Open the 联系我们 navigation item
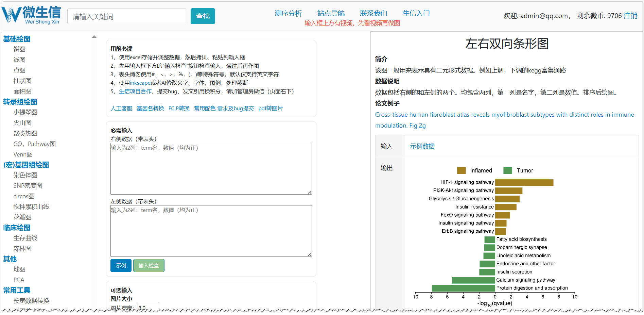The image size is (644, 315). [373, 13]
